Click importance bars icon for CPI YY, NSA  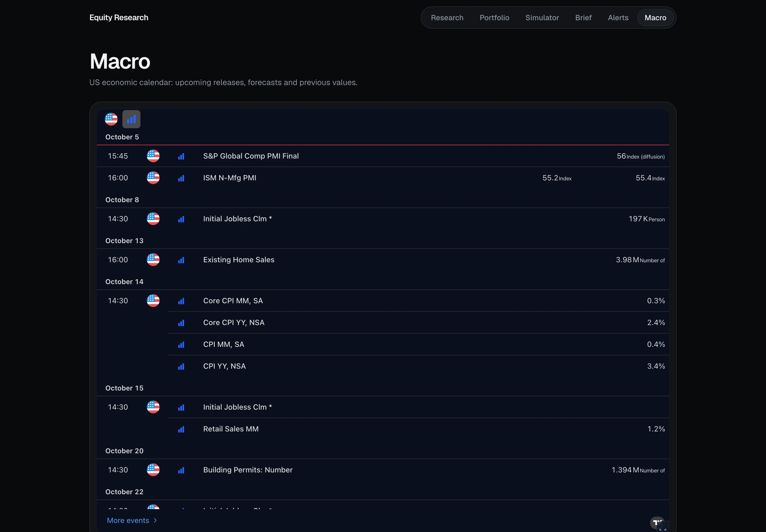click(x=181, y=367)
